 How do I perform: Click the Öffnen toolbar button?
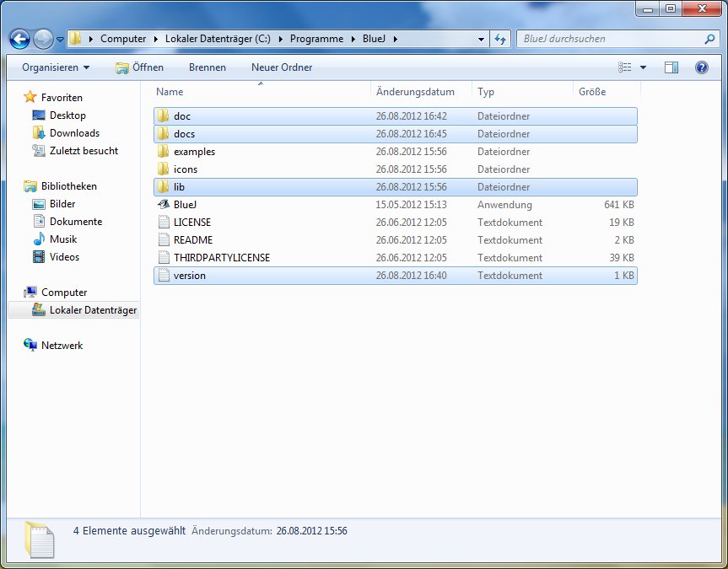tap(140, 67)
